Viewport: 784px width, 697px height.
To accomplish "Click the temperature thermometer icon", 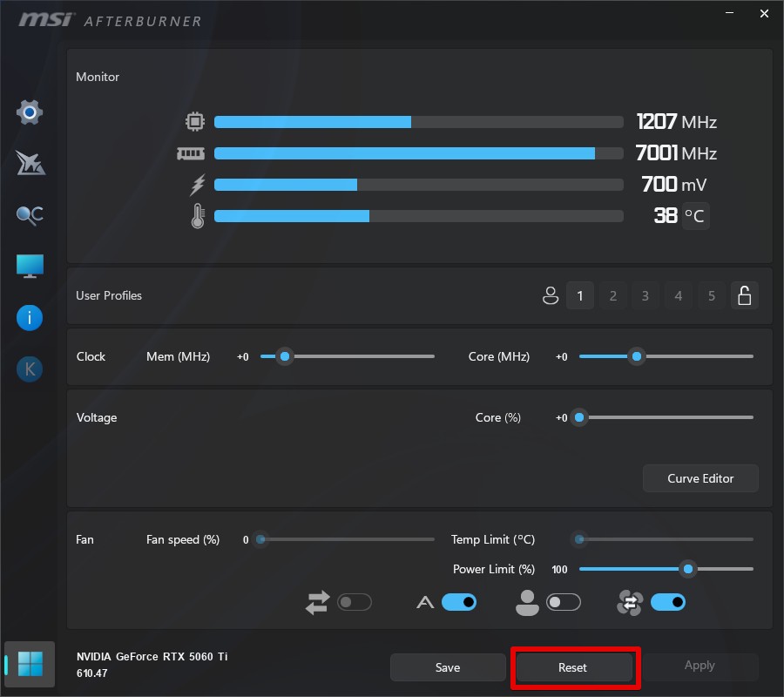I will tap(198, 216).
